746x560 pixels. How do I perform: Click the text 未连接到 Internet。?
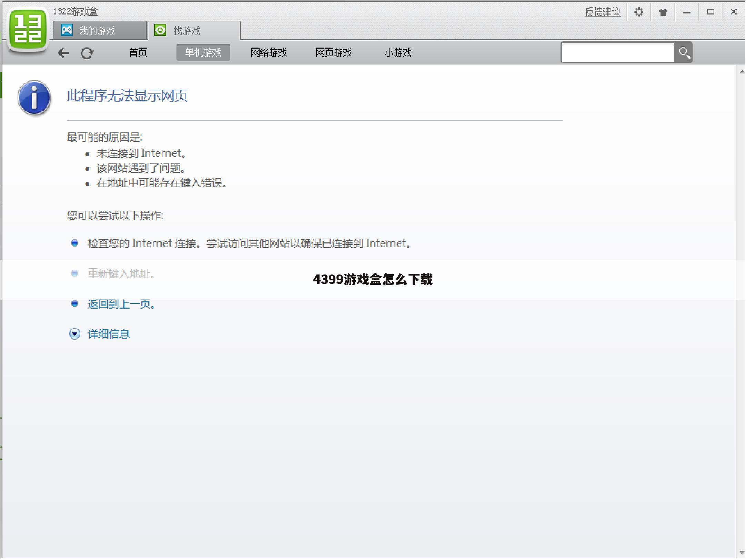pyautogui.click(x=141, y=153)
